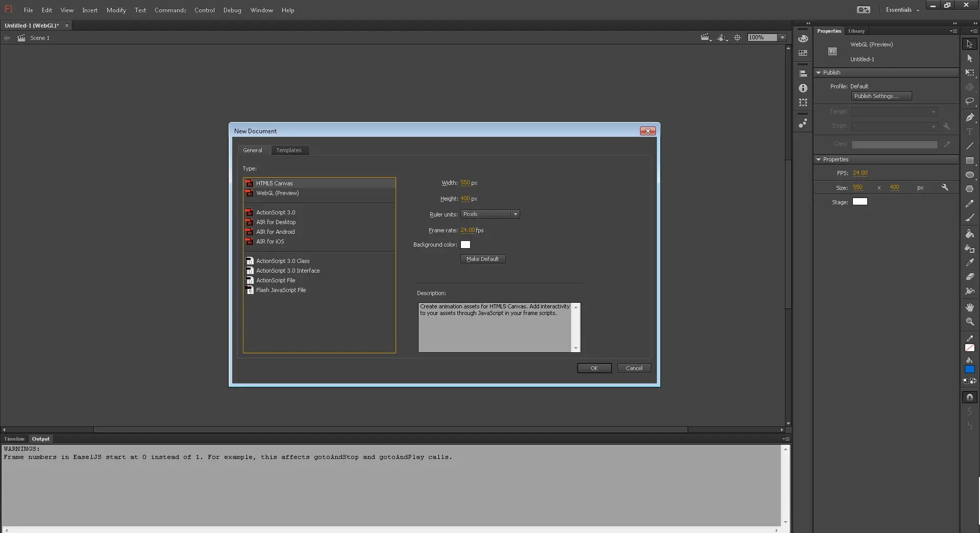Viewport: 980px width, 533px height.
Task: Collapse the Publish section in Properties
Action: point(819,72)
